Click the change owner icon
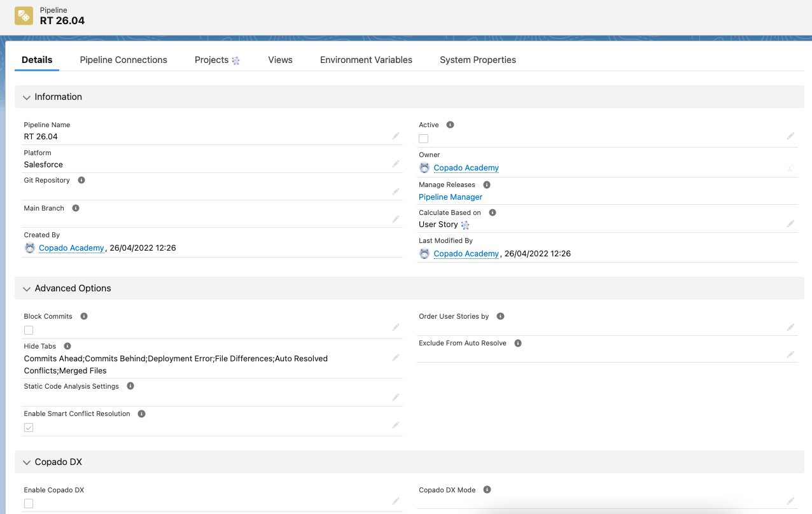The height and width of the screenshot is (514, 812). click(x=790, y=168)
